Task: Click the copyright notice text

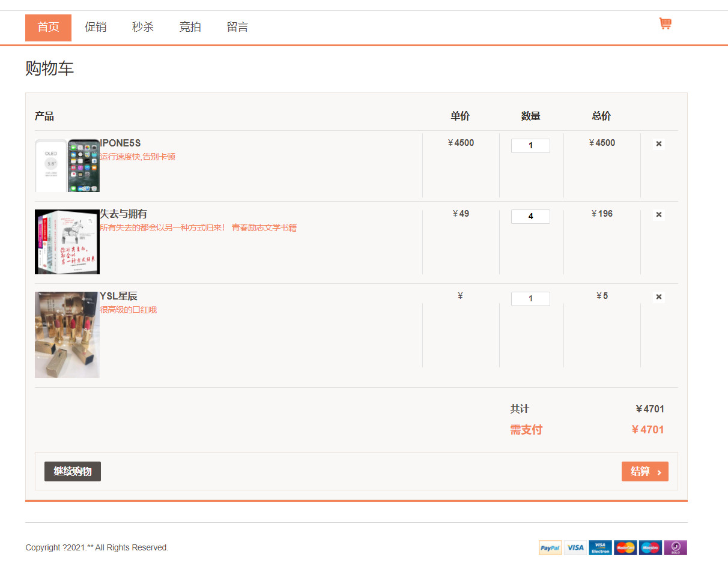Action: pyautogui.click(x=97, y=547)
